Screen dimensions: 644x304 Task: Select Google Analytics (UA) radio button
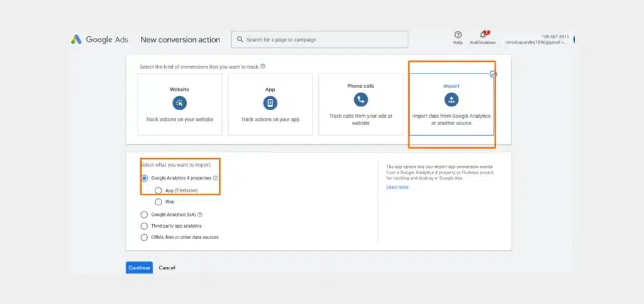pos(144,215)
